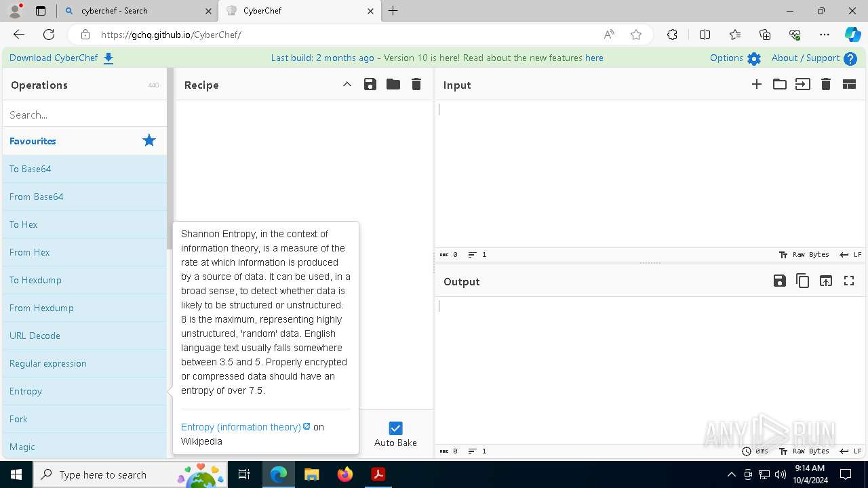Launch Firefox from taskbar

[x=345, y=474]
